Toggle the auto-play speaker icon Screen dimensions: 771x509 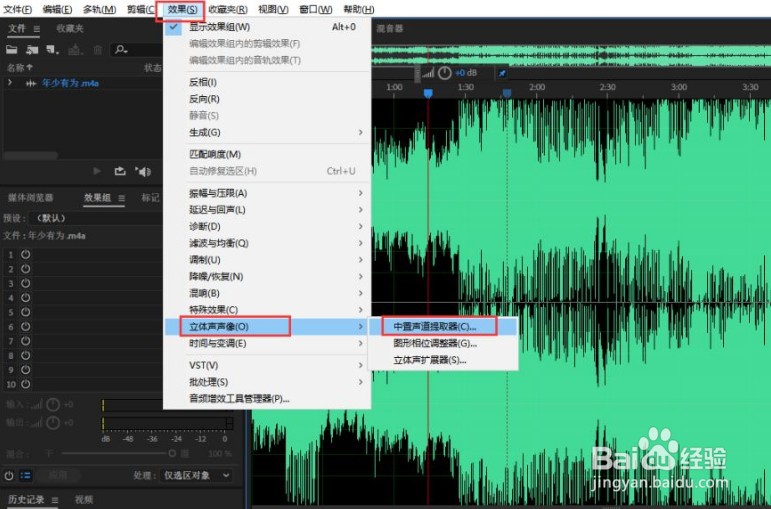point(143,171)
